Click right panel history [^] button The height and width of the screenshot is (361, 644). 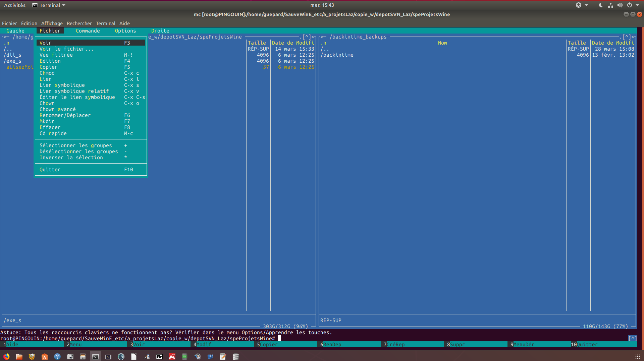(627, 37)
